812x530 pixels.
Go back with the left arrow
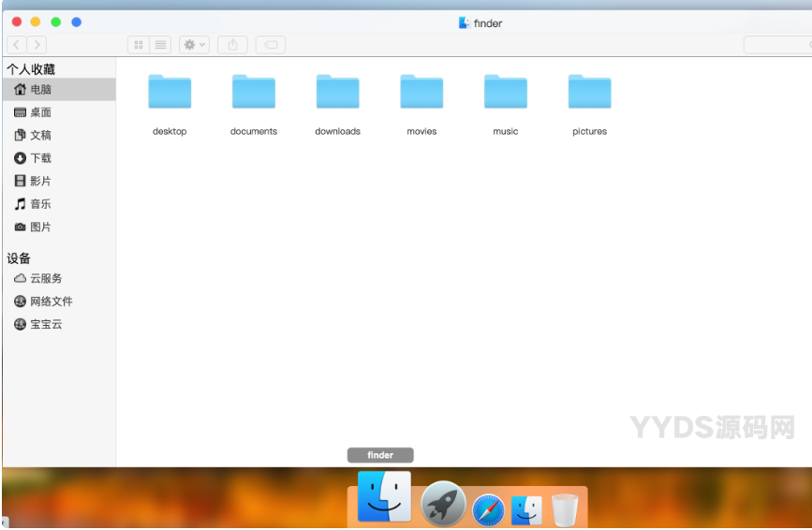[x=17, y=45]
